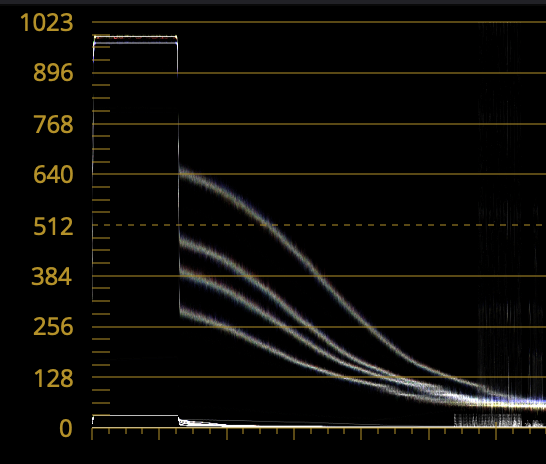Click the 1023 scale label

pos(47,23)
